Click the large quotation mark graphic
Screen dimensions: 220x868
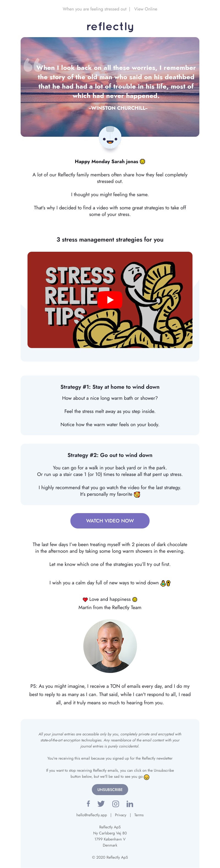click(32, 65)
